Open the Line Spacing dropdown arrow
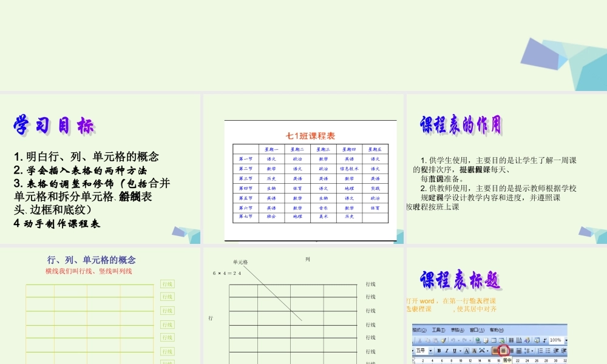The width and height of the screenshot is (607, 364). (532, 351)
